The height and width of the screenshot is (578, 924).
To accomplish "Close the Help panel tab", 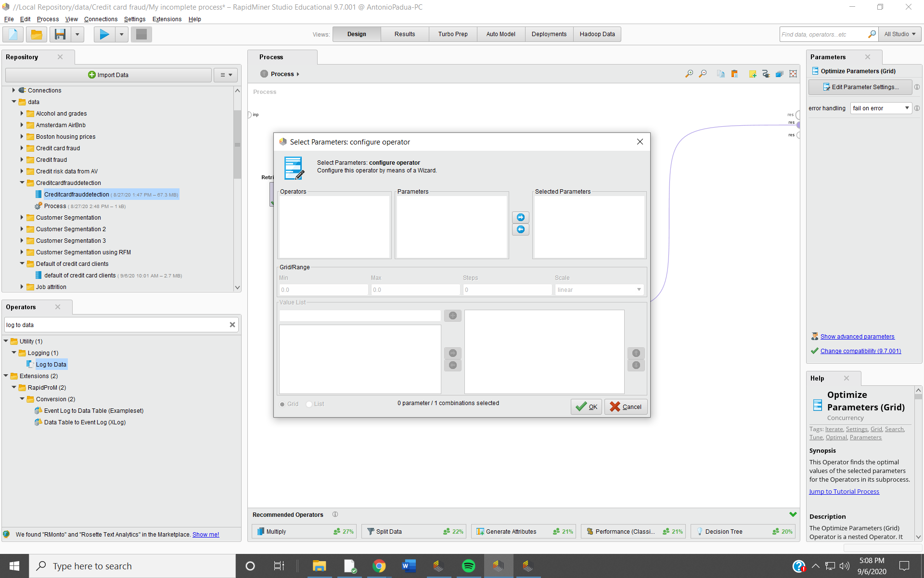I will coord(847,378).
